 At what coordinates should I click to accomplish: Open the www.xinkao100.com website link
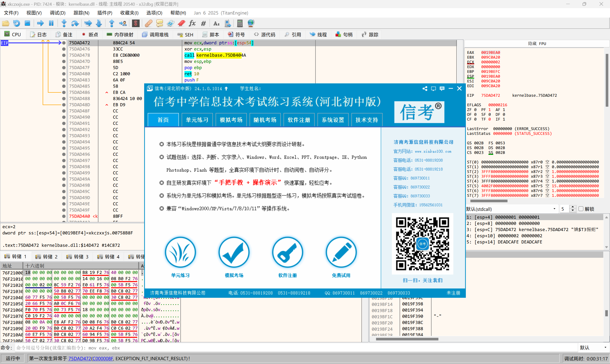433,151
